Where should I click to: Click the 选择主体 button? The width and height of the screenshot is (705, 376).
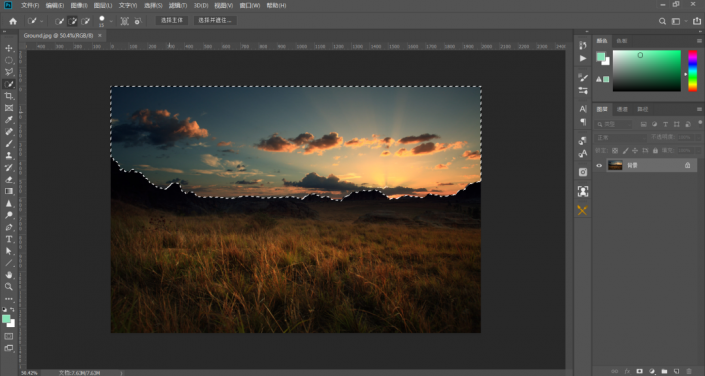172,21
